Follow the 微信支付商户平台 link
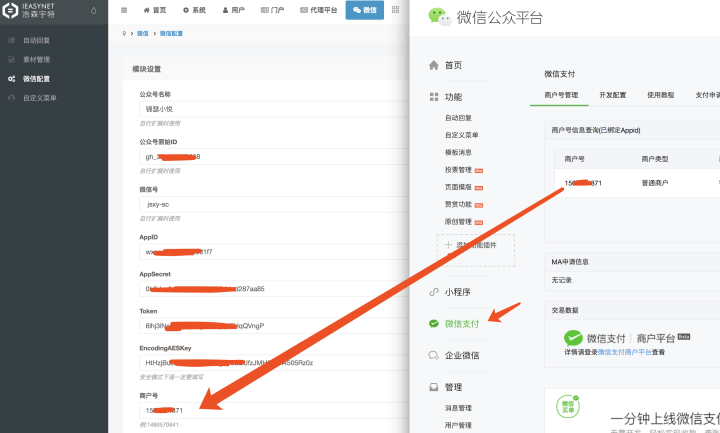 (x=624, y=352)
